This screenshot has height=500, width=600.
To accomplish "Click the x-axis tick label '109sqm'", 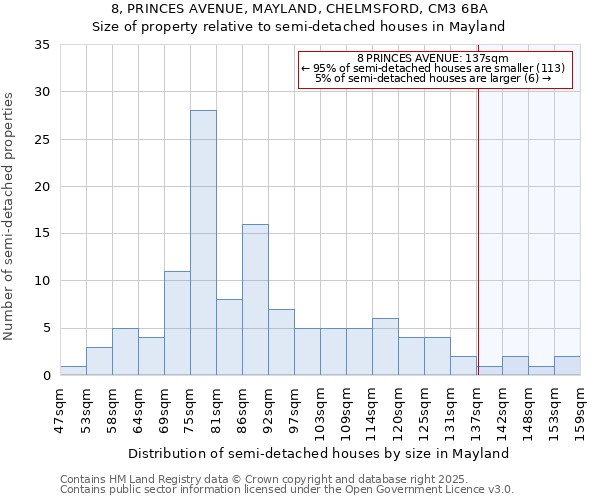I will pos(346,415).
